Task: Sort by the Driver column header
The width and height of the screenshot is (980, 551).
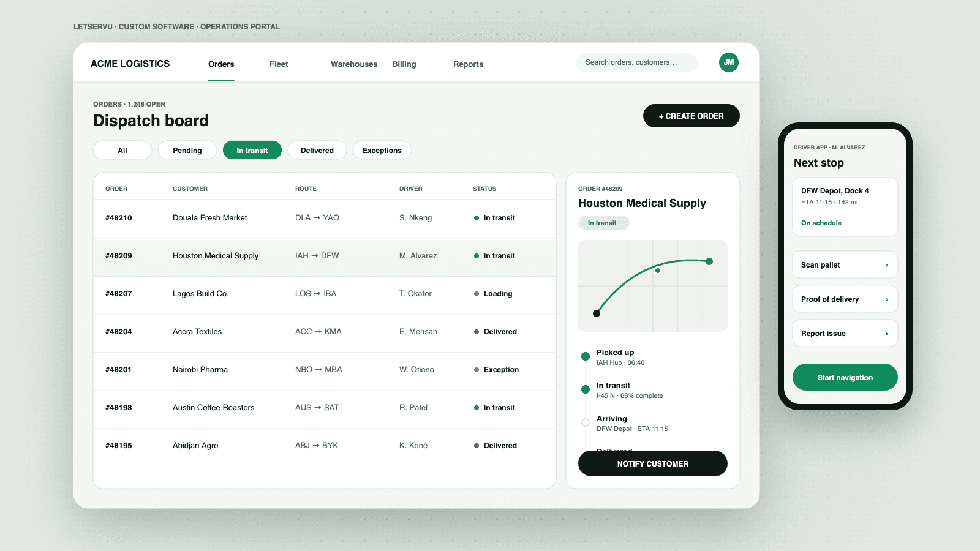Action: pos(411,189)
